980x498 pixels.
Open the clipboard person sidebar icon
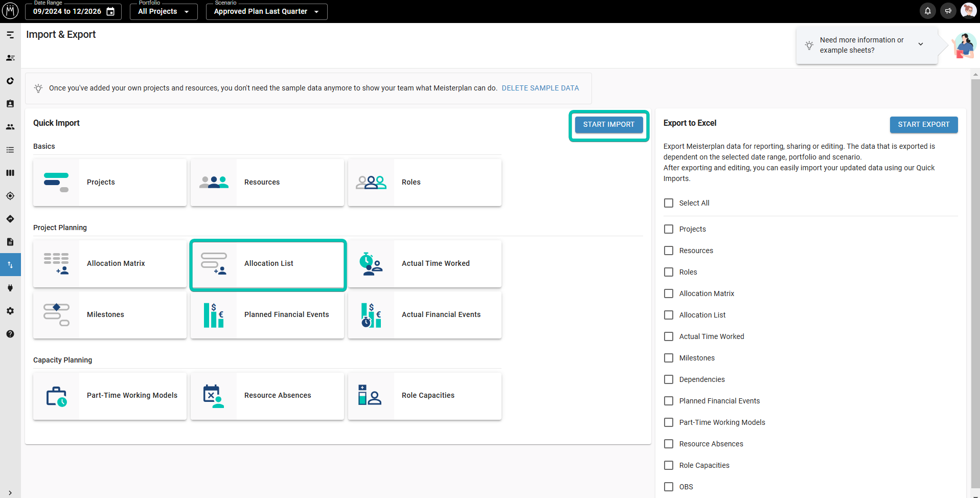tap(10, 104)
